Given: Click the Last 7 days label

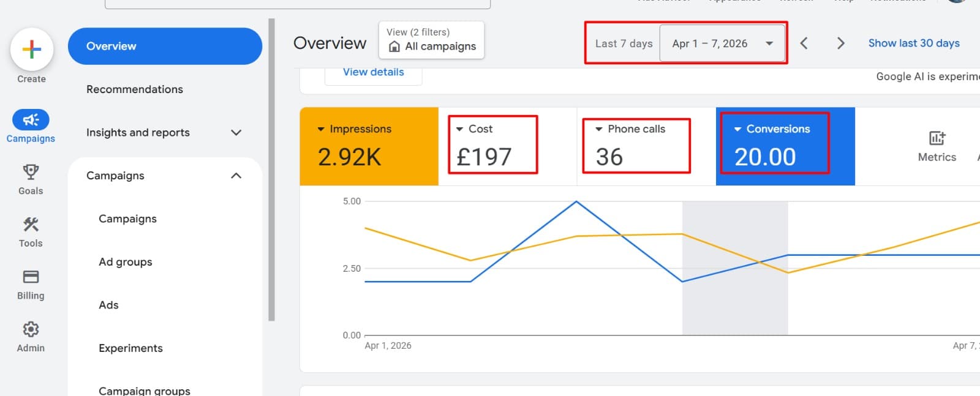Looking at the screenshot, I should [x=624, y=43].
